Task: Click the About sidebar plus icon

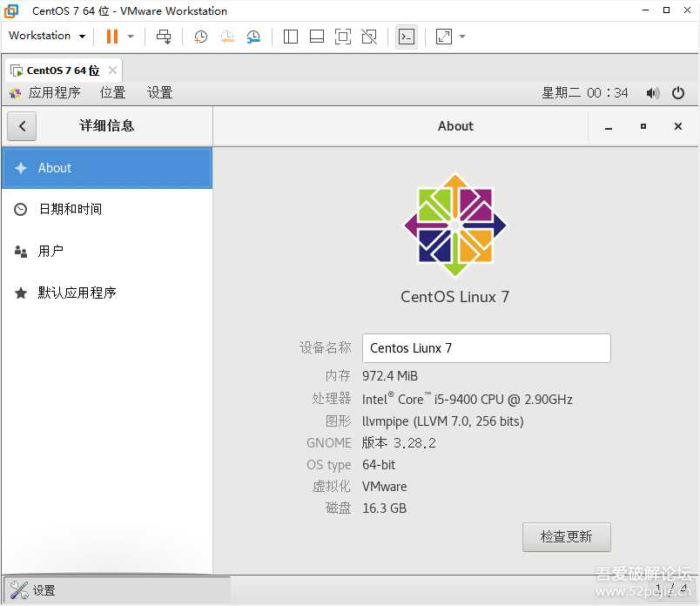Action: tap(21, 168)
